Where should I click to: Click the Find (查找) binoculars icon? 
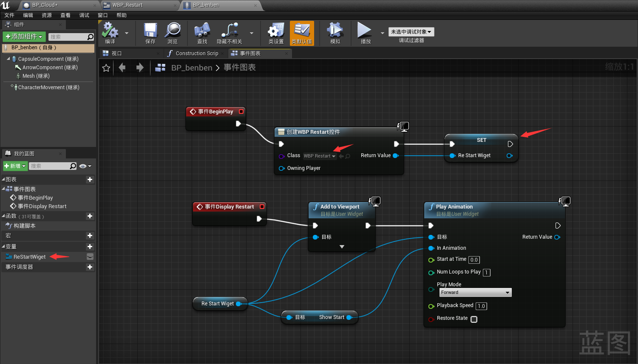click(x=202, y=31)
